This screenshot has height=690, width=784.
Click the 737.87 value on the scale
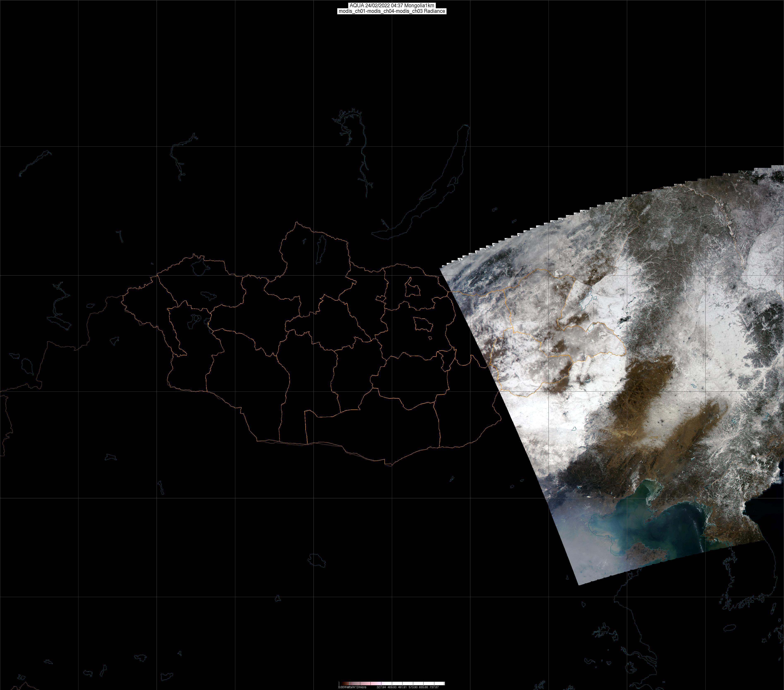tap(434, 687)
